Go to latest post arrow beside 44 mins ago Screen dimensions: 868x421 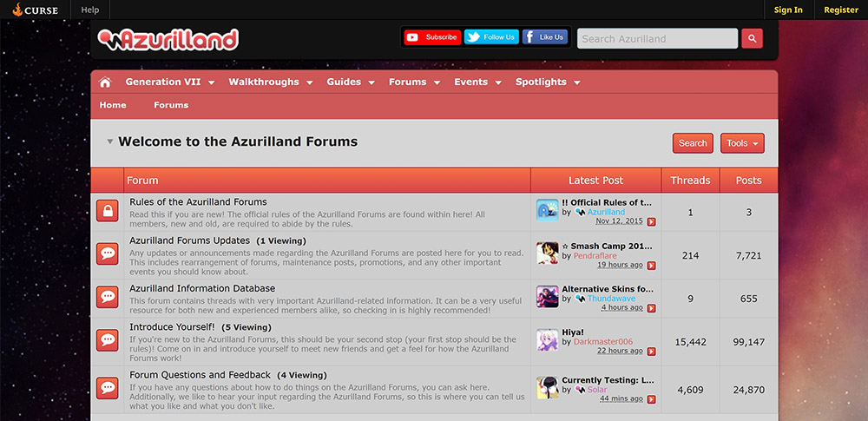(x=652, y=398)
